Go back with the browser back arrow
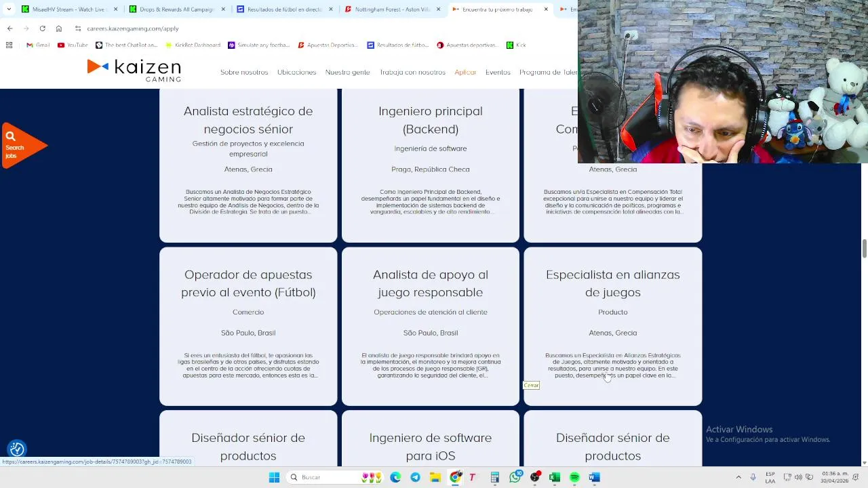Image resolution: width=868 pixels, height=488 pixels. [9, 28]
